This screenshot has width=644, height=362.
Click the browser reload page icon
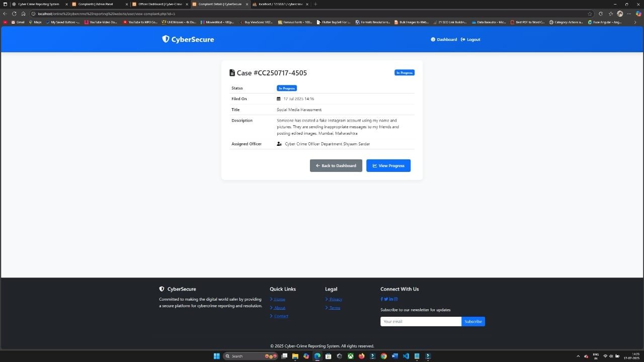click(x=14, y=14)
